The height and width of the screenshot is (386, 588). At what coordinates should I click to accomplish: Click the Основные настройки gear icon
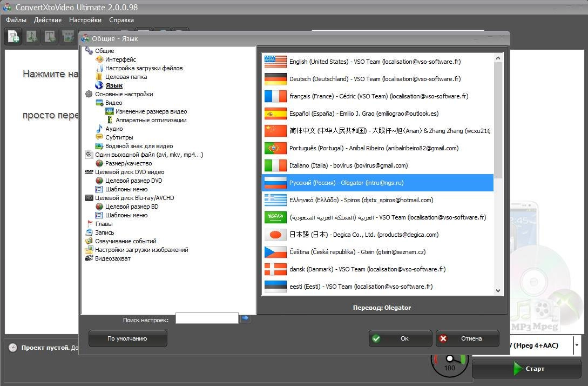(x=89, y=94)
